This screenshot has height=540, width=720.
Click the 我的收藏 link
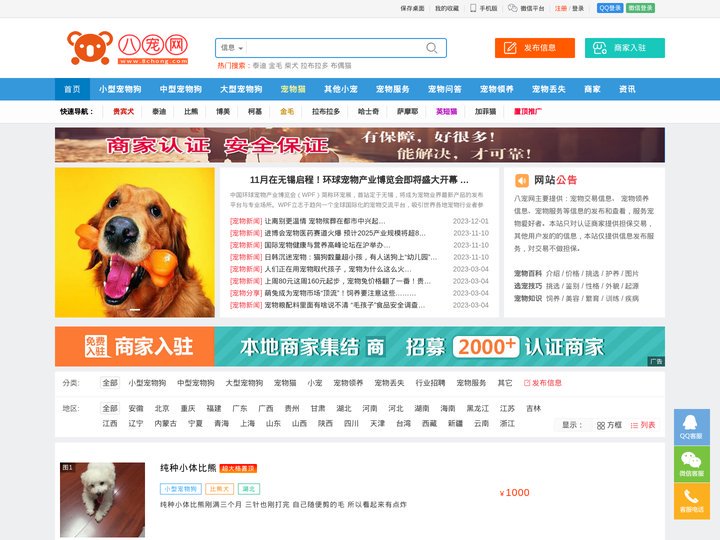[x=447, y=8]
